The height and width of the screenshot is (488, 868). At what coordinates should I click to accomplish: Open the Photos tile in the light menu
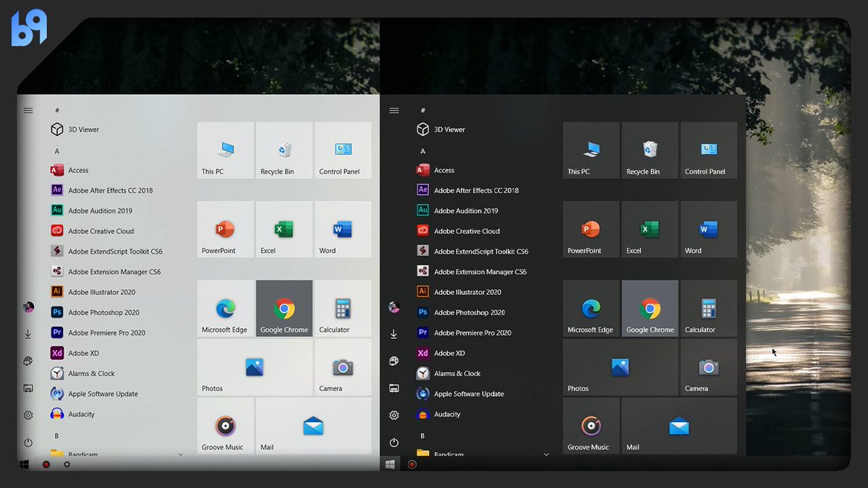point(255,367)
